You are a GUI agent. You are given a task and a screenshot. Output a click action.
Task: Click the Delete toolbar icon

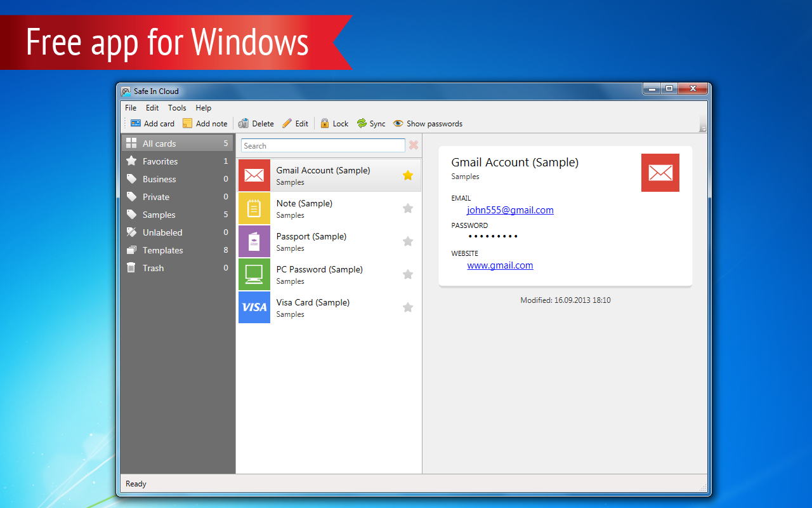point(244,123)
